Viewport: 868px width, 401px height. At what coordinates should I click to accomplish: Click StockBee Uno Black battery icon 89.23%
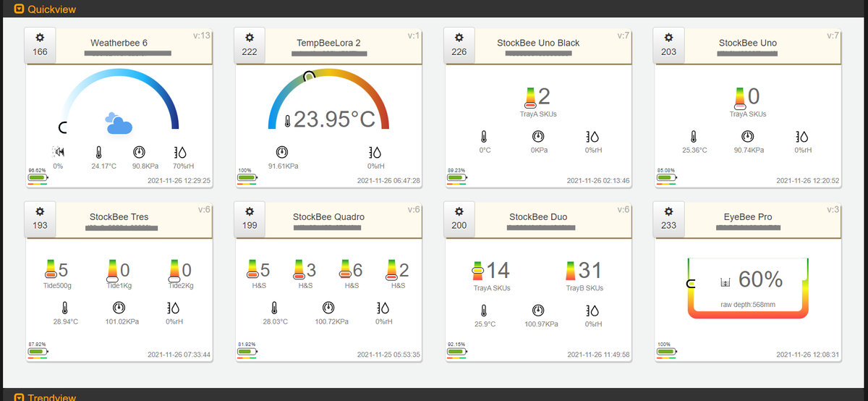456,177
